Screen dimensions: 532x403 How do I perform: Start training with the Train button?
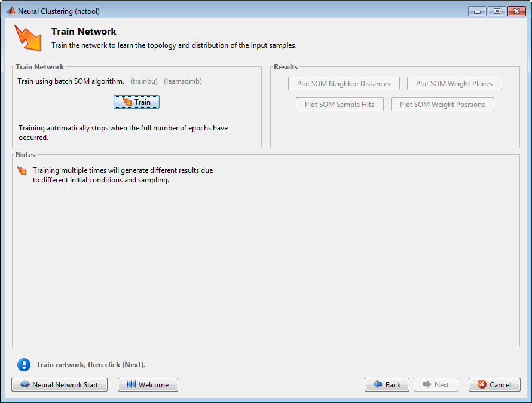pos(136,102)
